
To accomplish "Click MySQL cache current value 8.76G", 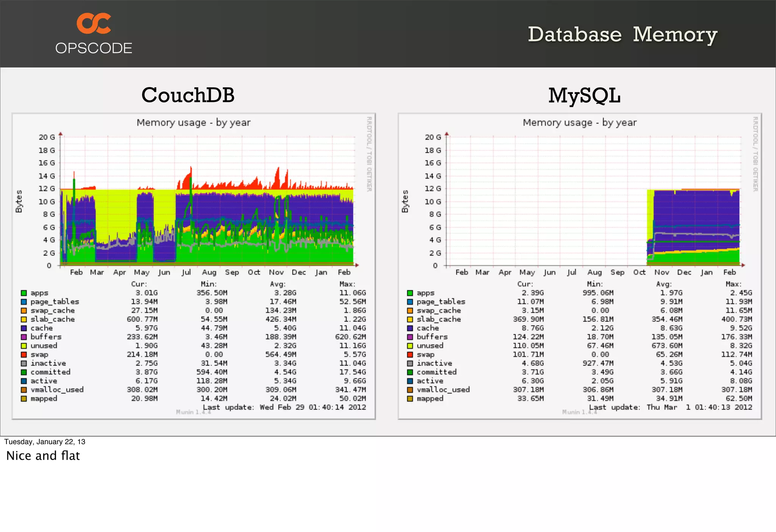I will [x=533, y=328].
